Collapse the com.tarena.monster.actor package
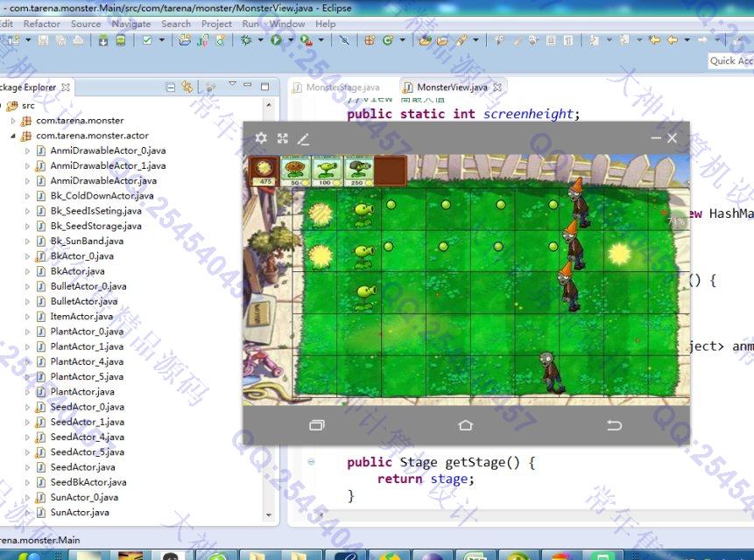Screen dimensions: 754x560 13,136
